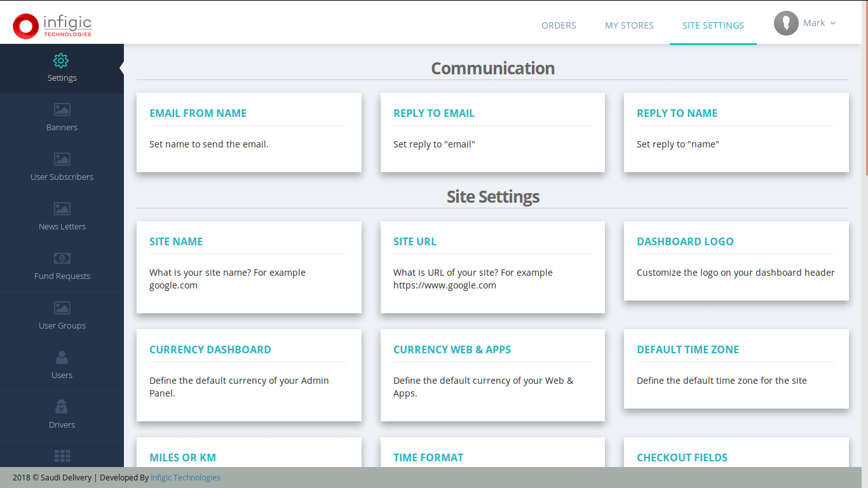868x488 pixels.
Task: Select the User Subscribers sidebar icon
Action: pos(62,159)
